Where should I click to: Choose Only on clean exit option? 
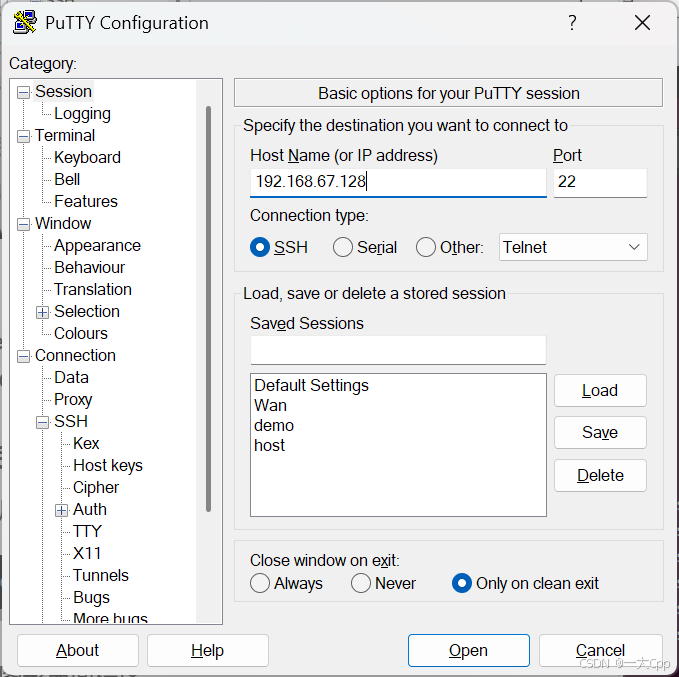pos(462,583)
